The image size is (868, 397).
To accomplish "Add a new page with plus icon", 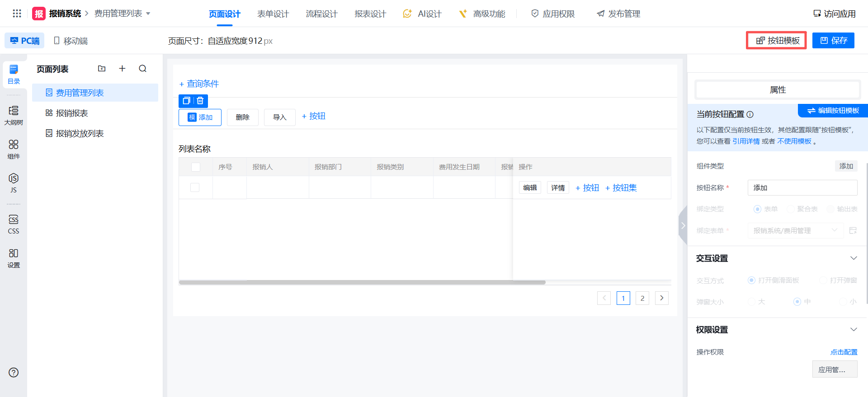I will click(x=122, y=69).
